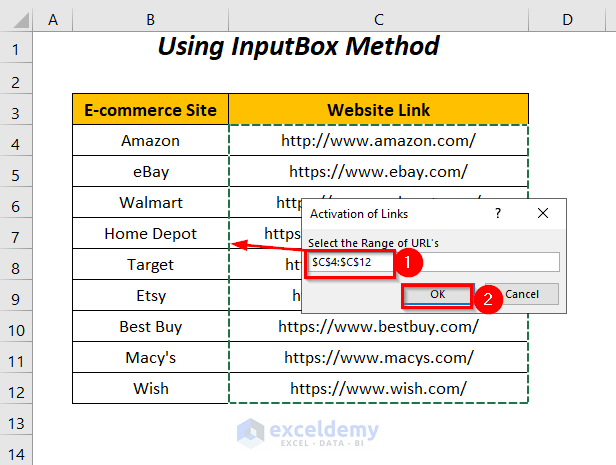Select column D header
This screenshot has height=465, width=616.
(x=567, y=19)
